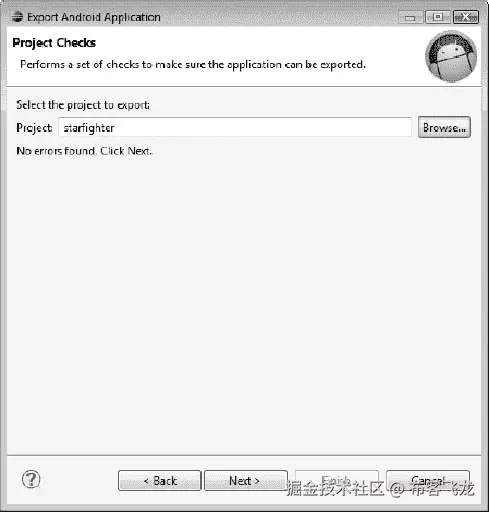Minimize the Export Android Application dialog
Viewport: 489px width, 512px height.
click(410, 17)
